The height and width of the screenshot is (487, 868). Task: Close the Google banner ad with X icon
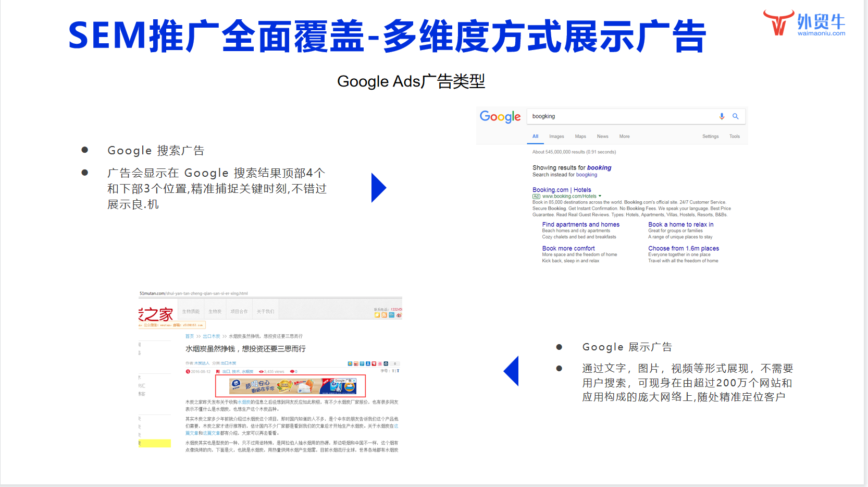[354, 381]
